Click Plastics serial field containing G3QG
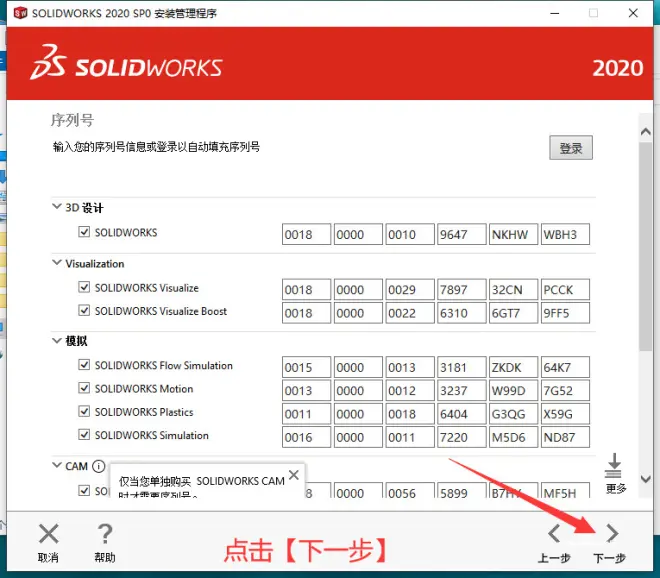Screen dimensions: 660x578 513,414
